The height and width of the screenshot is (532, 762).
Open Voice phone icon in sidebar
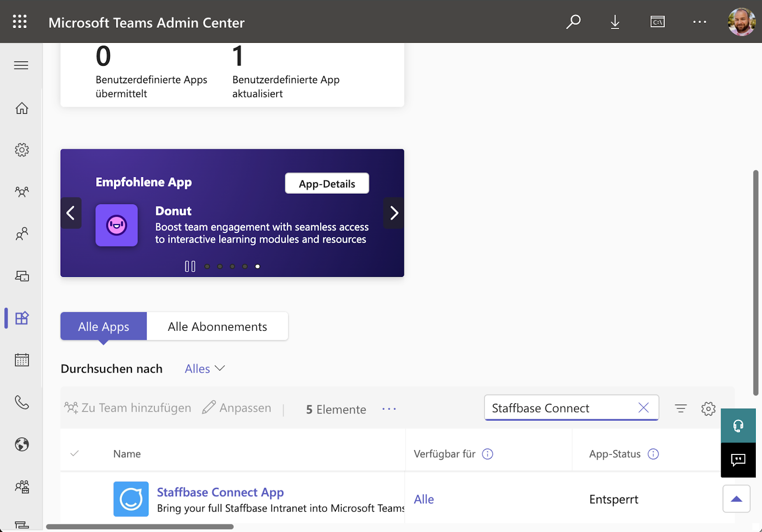tap(21, 403)
